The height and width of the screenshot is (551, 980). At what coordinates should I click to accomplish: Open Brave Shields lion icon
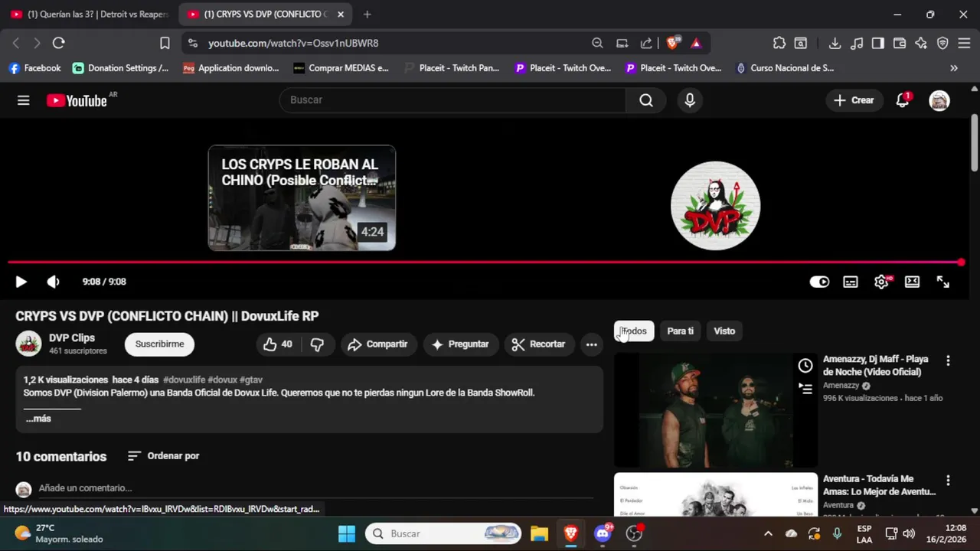coord(672,44)
